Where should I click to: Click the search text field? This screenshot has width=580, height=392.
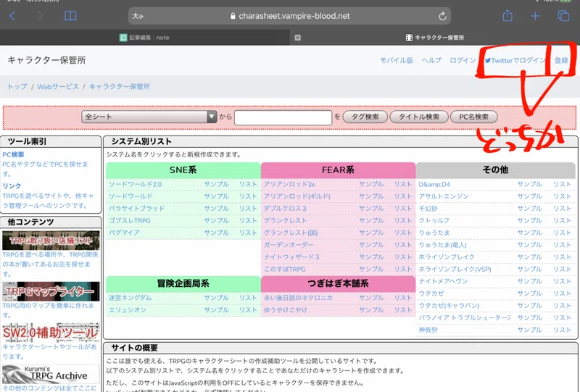(283, 117)
